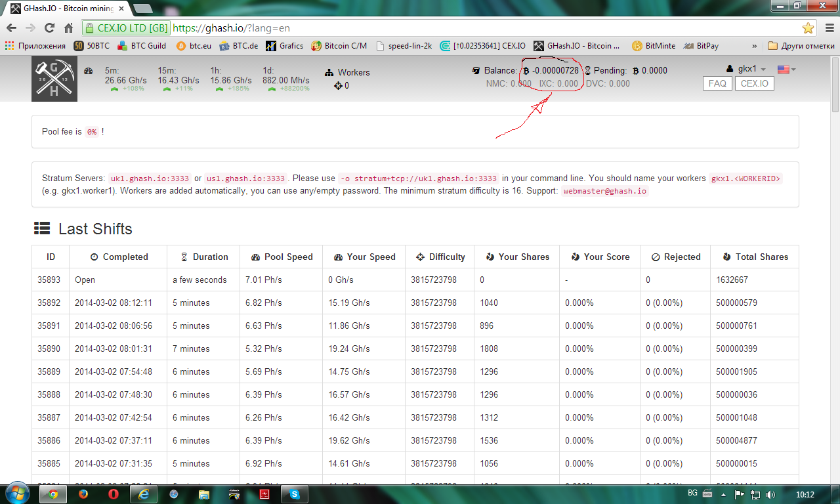
Task: Open the BTC.de bookmark
Action: [239, 46]
